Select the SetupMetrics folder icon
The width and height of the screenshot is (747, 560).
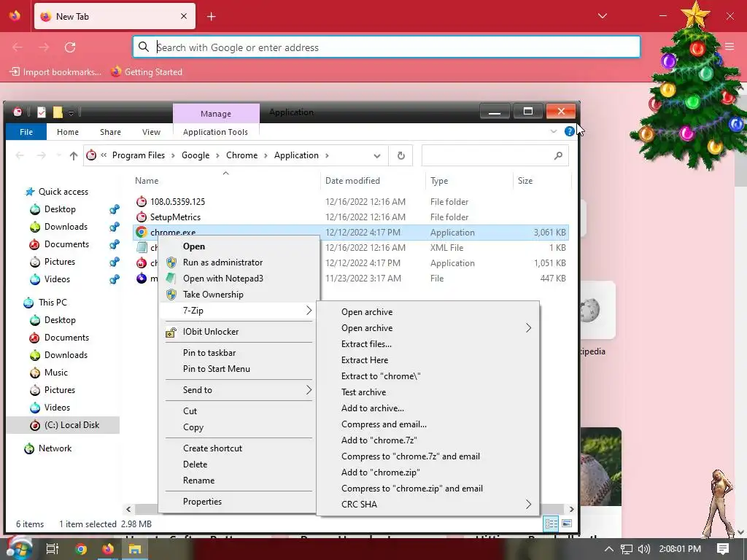coord(142,217)
